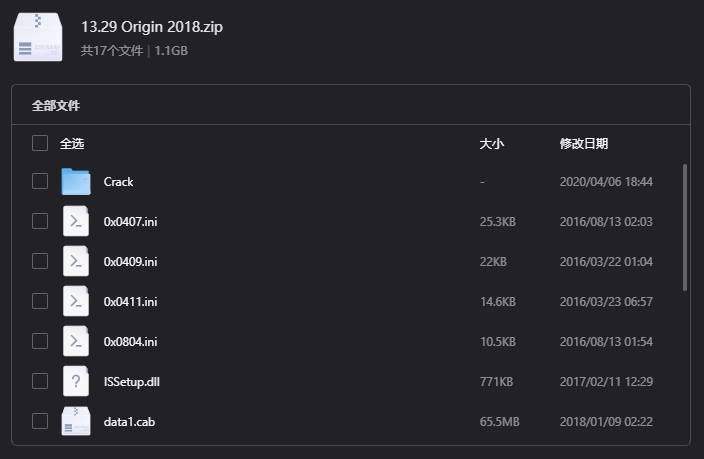The image size is (704, 459).
Task: Click the date 2017/02/11 12:29
Action: click(x=606, y=381)
